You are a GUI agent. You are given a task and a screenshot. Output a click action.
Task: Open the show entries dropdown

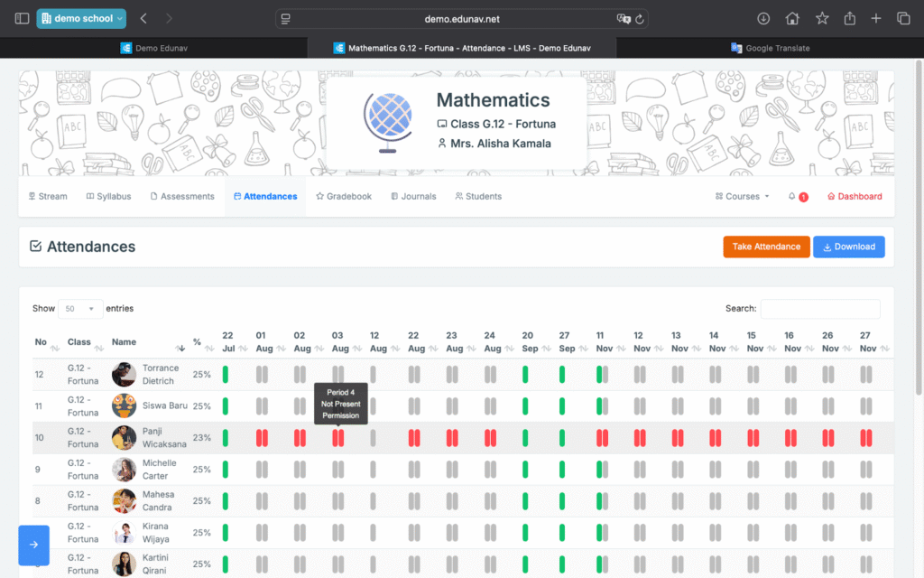click(80, 309)
